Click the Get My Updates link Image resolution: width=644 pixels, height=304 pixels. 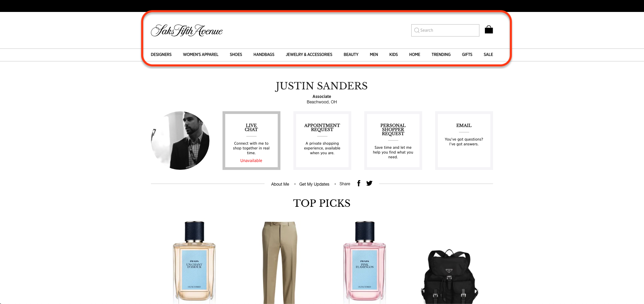coord(314,184)
